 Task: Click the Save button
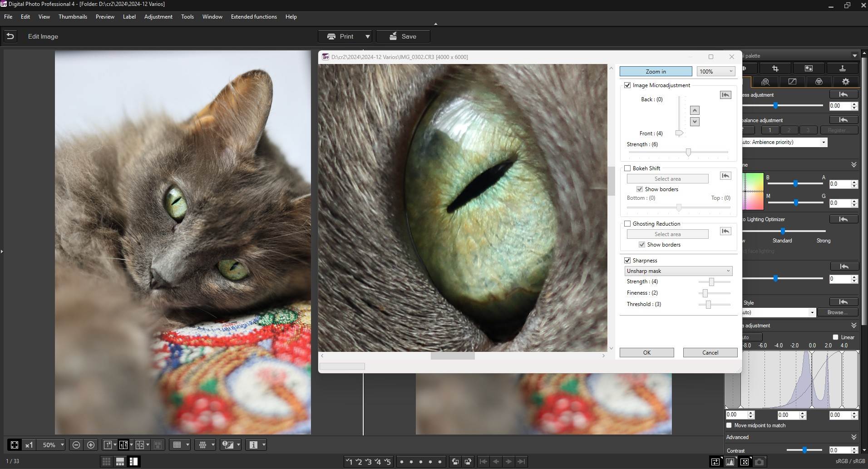(x=403, y=36)
